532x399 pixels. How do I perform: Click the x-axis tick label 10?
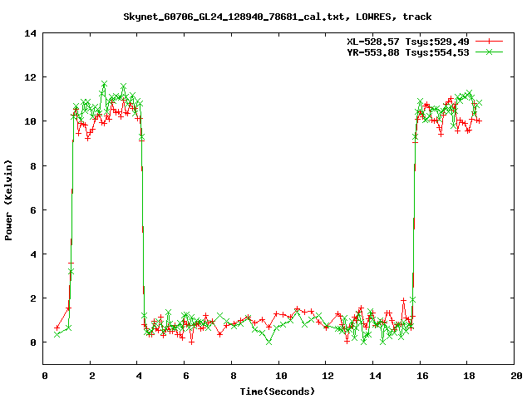(281, 376)
